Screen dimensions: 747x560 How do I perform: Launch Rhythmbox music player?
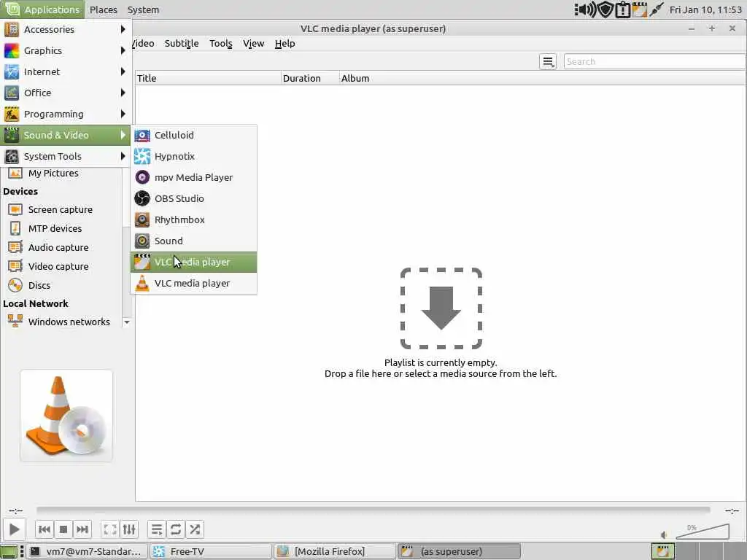click(x=193, y=219)
